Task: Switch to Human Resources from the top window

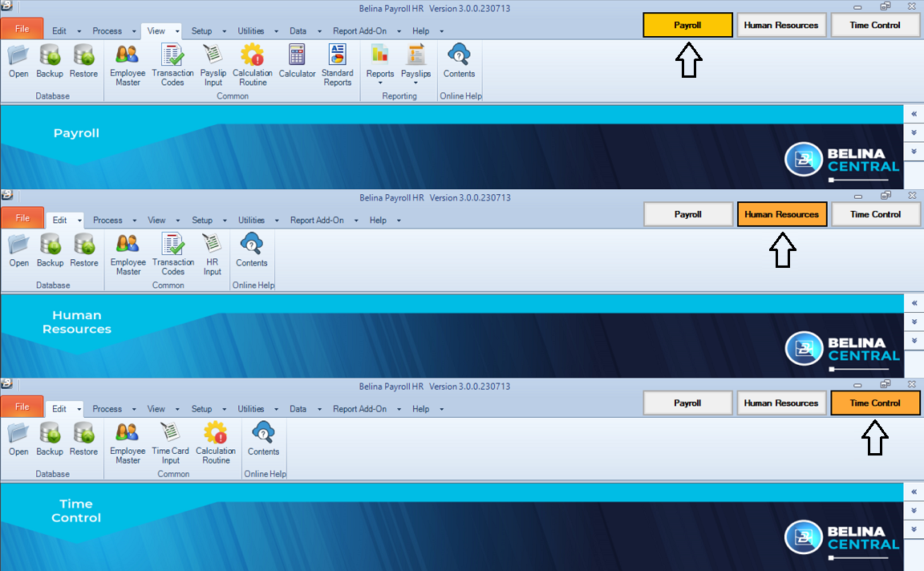Action: click(x=781, y=26)
